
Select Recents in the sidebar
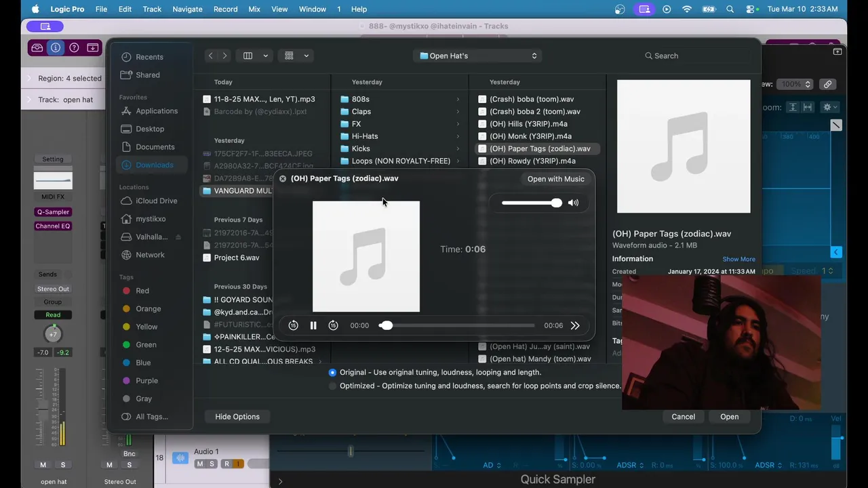click(x=149, y=57)
